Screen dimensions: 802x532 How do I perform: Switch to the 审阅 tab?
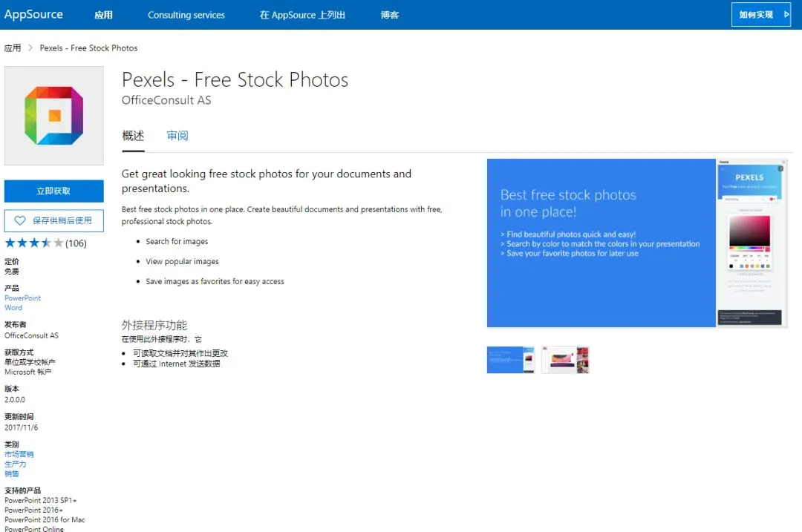[177, 136]
